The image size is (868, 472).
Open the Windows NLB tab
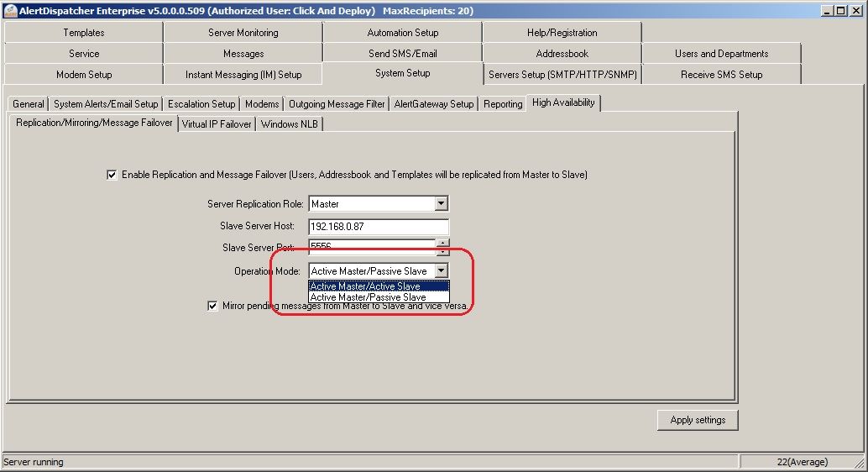290,124
